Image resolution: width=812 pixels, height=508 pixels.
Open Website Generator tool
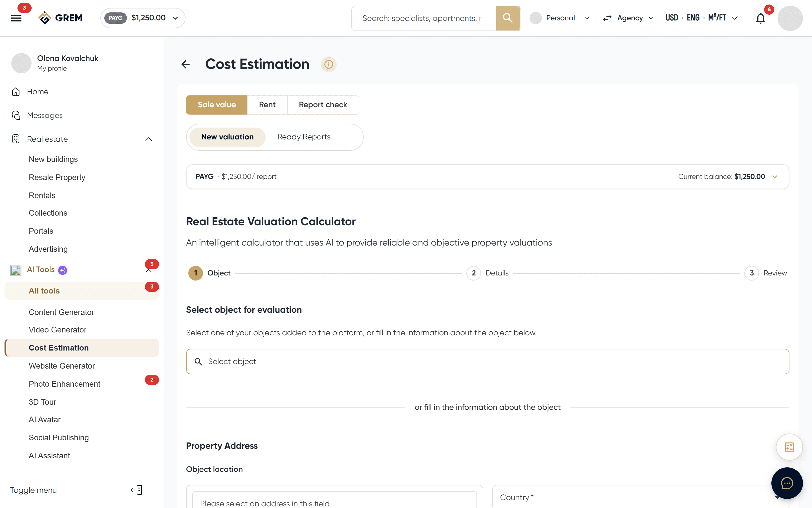[62, 365]
